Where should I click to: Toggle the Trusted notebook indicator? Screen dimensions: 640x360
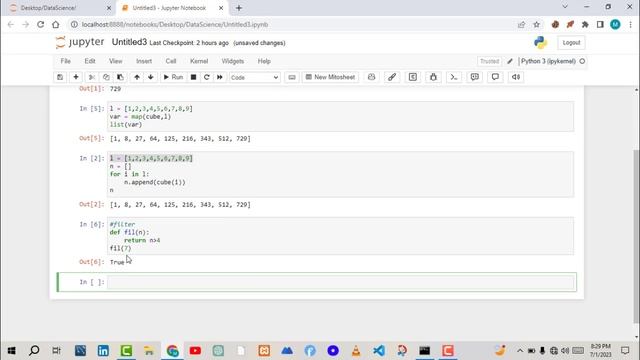click(489, 61)
